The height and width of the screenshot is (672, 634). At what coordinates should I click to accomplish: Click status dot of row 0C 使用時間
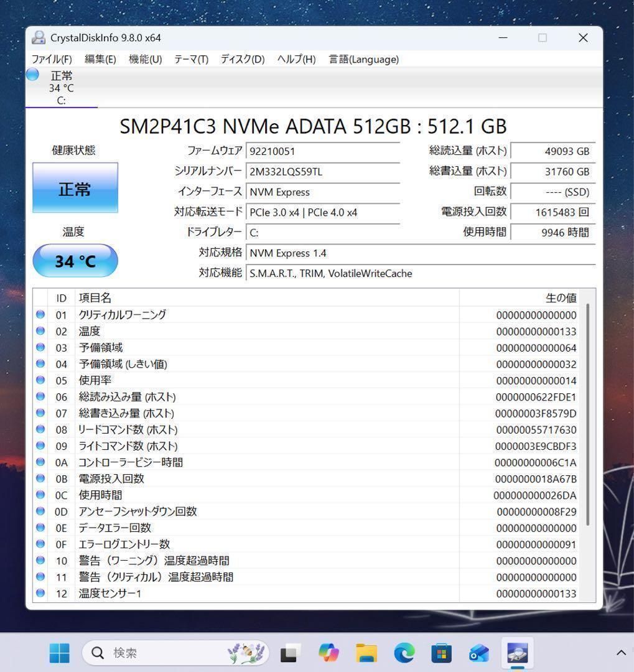[x=40, y=495]
